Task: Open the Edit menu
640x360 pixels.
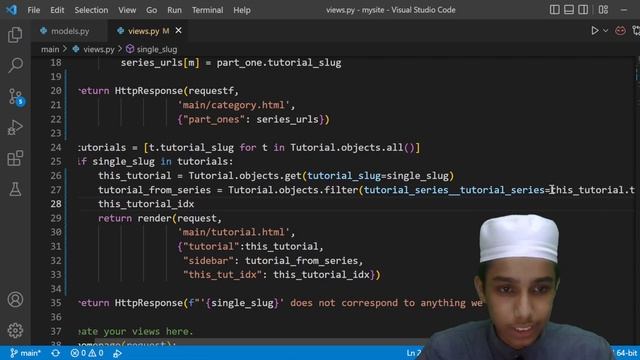Action: [x=57, y=10]
